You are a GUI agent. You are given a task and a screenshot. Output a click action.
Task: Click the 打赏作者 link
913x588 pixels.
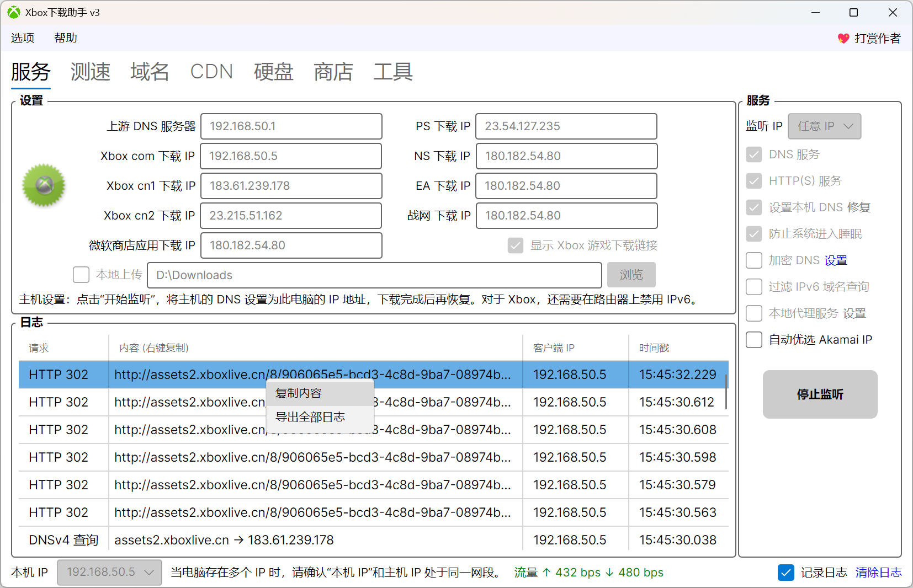click(878, 38)
